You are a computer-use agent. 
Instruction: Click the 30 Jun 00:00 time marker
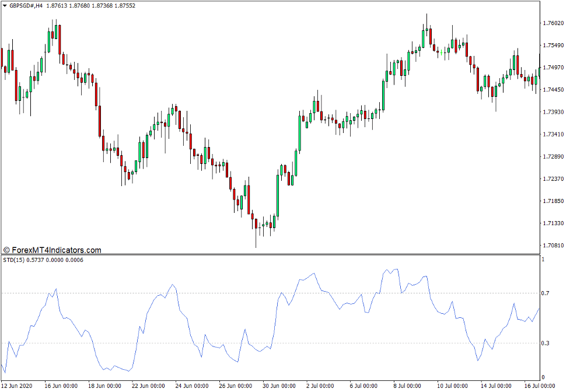coord(278,386)
